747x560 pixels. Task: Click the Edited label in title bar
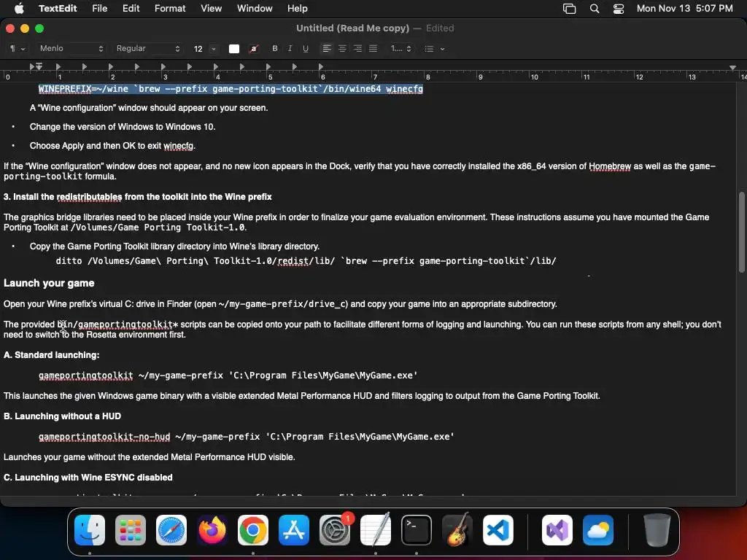pos(440,28)
